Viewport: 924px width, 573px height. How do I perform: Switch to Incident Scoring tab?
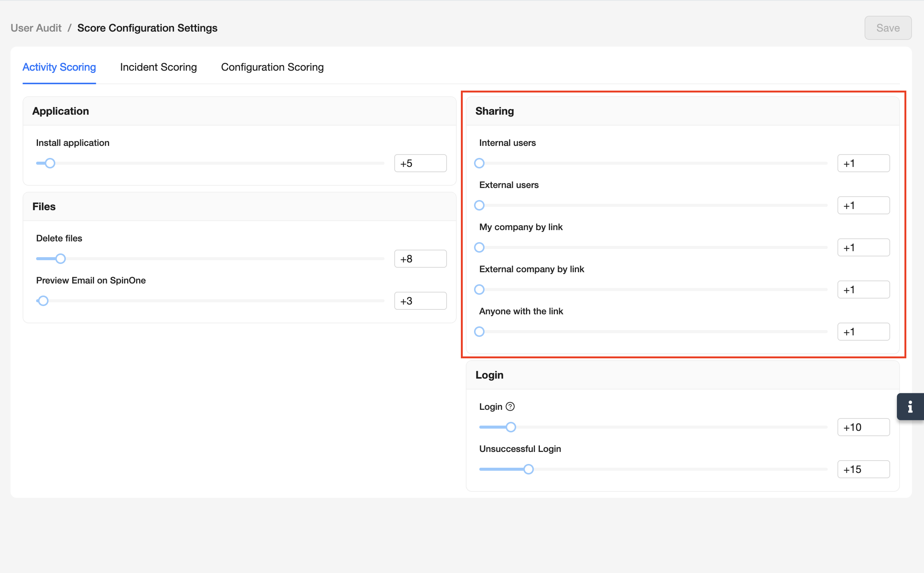tap(158, 67)
